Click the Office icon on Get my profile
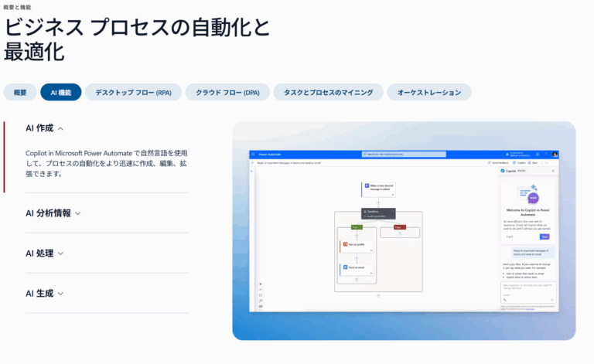The width and height of the screenshot is (594, 364). coord(345,244)
